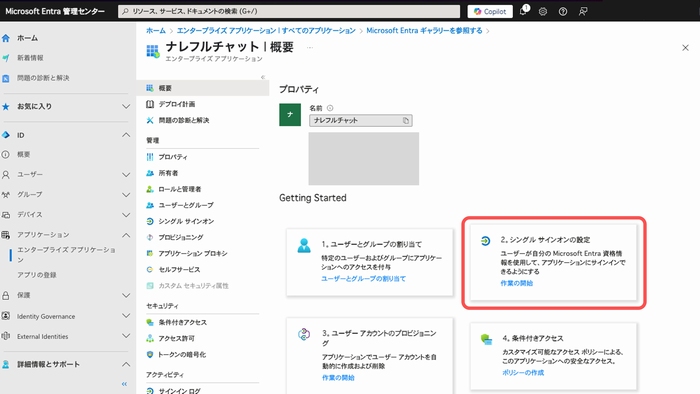Screen dimensions: 700x394
Task: Collapse the resource menu pane
Action: pos(263,77)
